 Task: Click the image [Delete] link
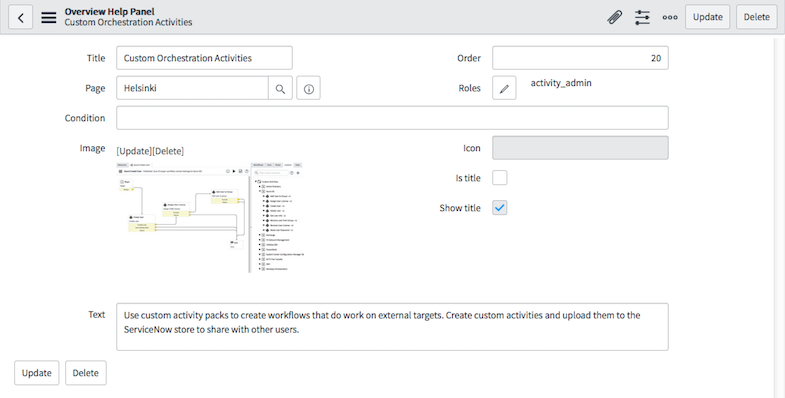point(168,151)
